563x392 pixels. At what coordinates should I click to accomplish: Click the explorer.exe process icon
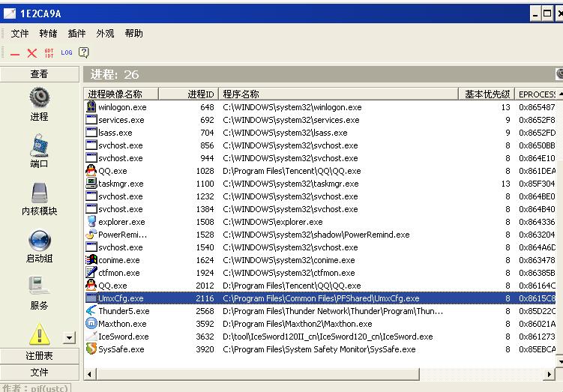pyautogui.click(x=91, y=222)
